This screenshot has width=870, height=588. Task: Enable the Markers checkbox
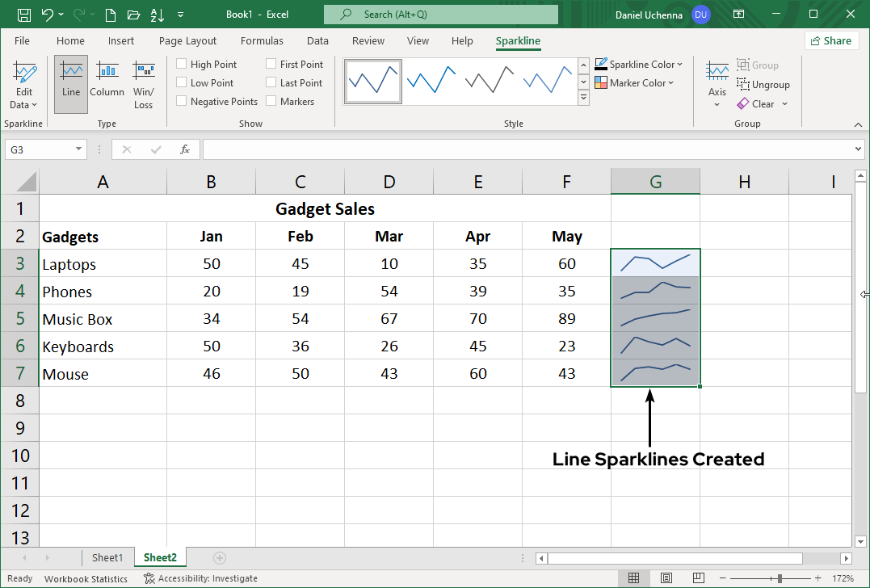pyautogui.click(x=271, y=101)
